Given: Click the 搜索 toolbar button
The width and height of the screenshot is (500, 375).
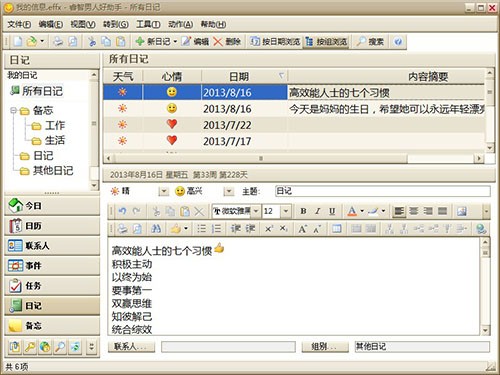Looking at the screenshot, I should [370, 41].
